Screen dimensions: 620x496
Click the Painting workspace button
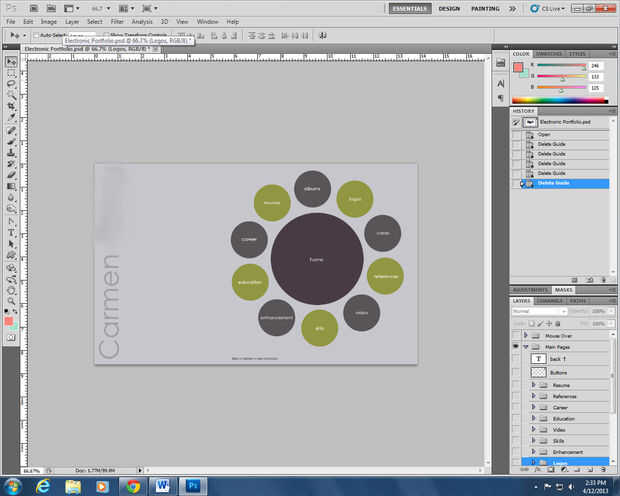click(x=486, y=8)
